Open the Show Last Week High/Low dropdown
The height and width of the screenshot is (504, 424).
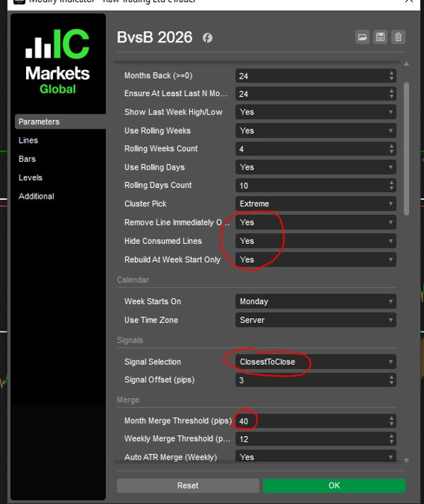[x=315, y=112]
